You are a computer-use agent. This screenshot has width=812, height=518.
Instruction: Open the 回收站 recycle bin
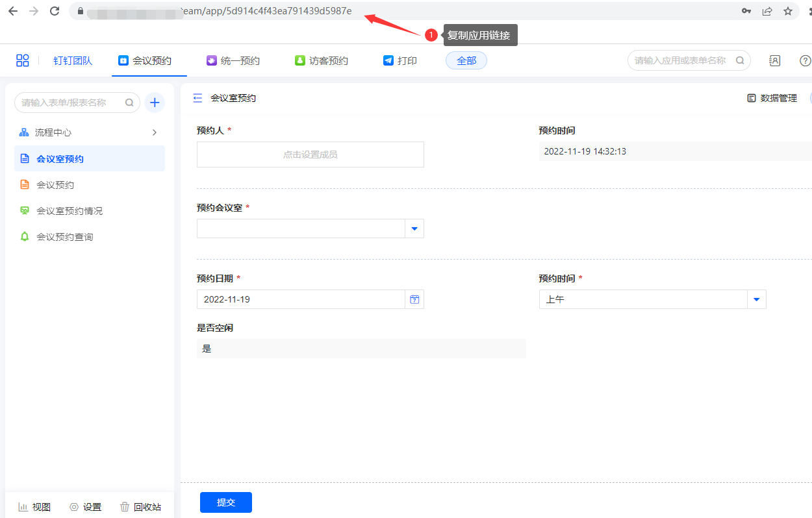point(141,507)
